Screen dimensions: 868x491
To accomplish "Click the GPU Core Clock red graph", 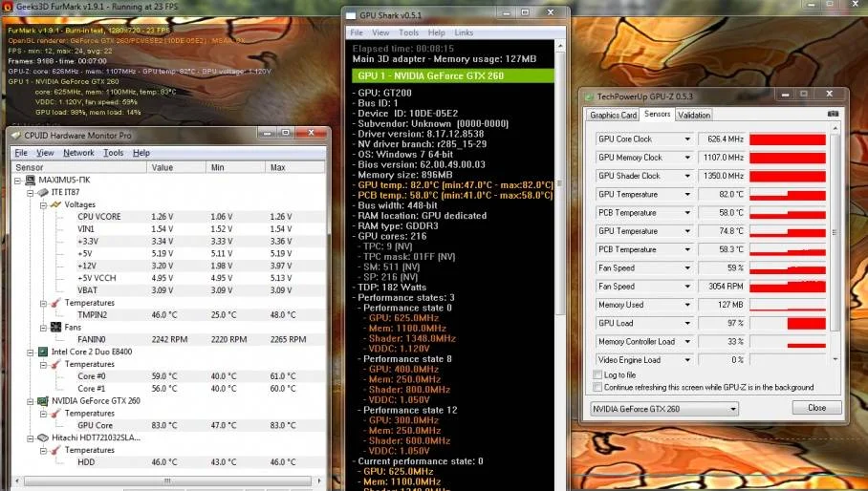I will pos(787,139).
